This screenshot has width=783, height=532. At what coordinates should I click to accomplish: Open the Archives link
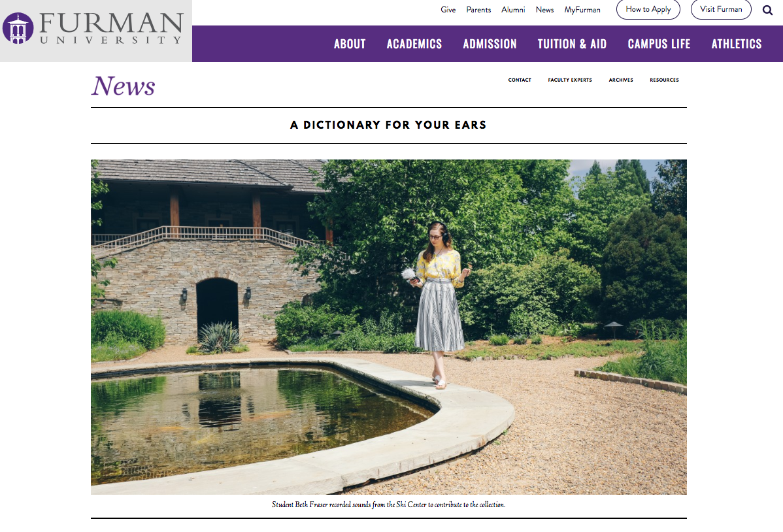pyautogui.click(x=621, y=80)
